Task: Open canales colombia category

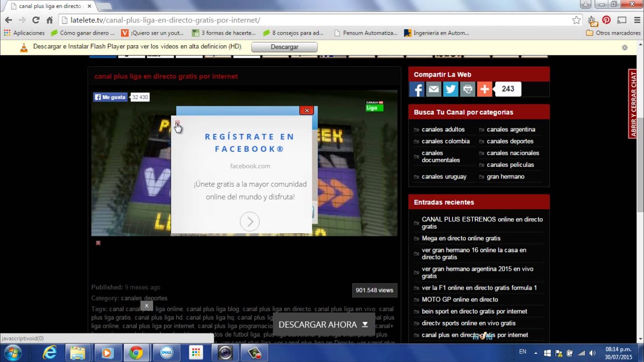Action: [x=445, y=141]
